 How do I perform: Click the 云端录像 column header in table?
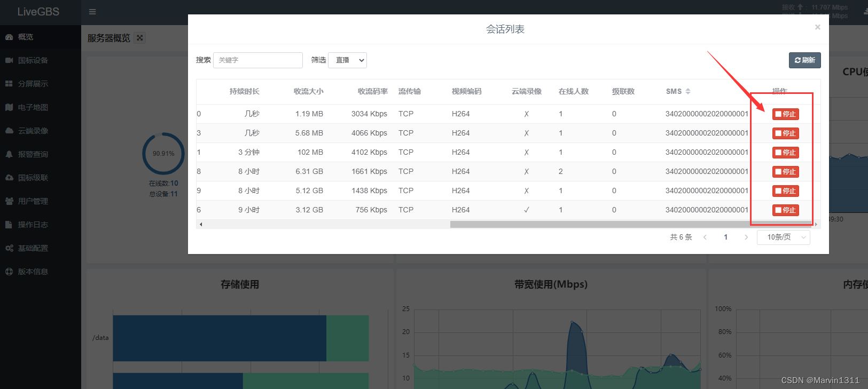coord(527,91)
